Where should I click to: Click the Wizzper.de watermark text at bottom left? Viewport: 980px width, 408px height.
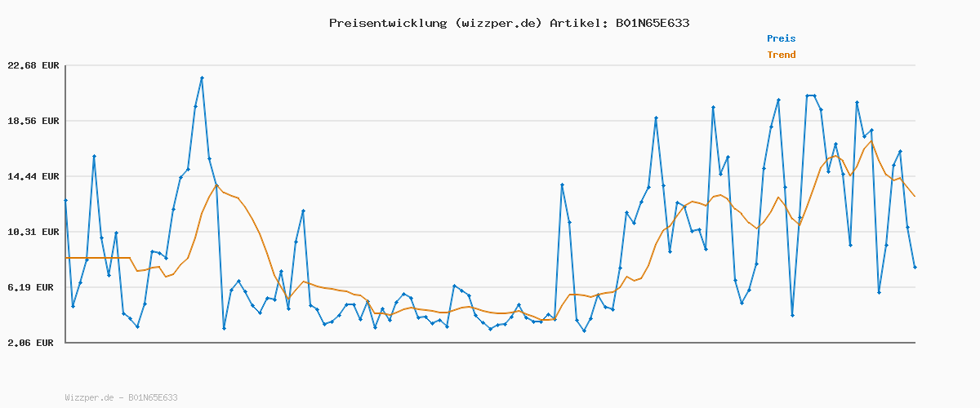pyautogui.click(x=121, y=397)
